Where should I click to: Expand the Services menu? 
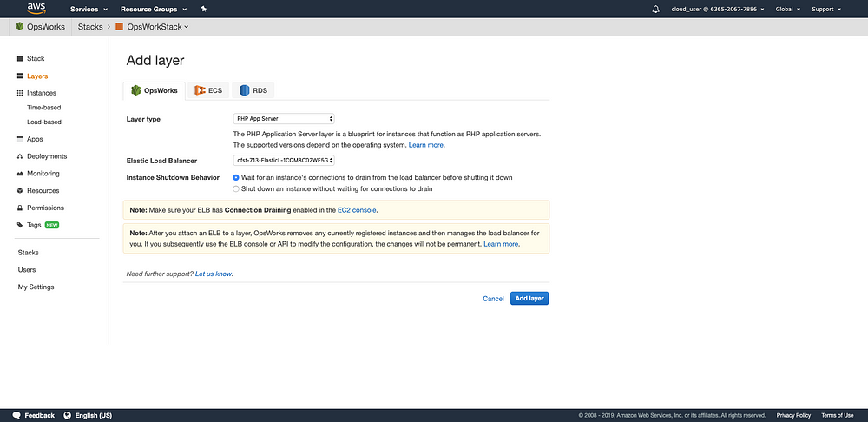(89, 9)
